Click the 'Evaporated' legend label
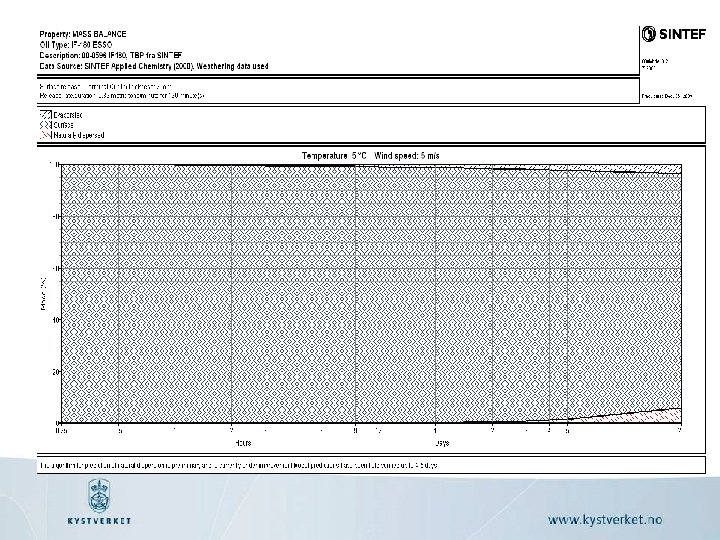Image resolution: width=720 pixels, height=540 pixels. [68, 115]
